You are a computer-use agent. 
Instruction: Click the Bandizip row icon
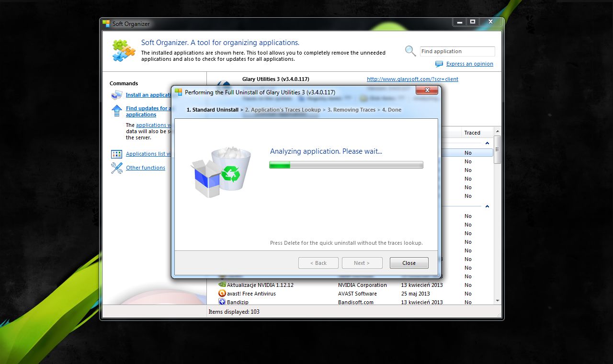pyautogui.click(x=222, y=302)
